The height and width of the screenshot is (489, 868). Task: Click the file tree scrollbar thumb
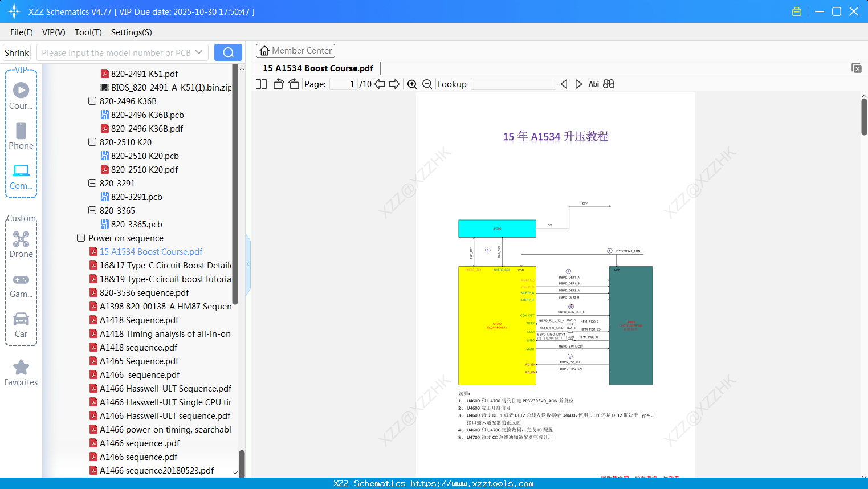click(235, 184)
